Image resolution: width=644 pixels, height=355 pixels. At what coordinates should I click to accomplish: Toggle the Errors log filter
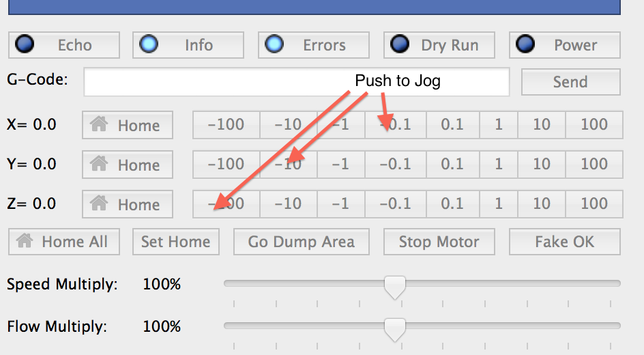313,46
